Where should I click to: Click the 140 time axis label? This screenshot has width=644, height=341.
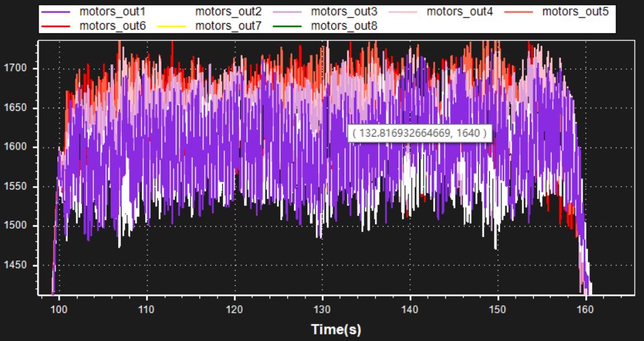(410, 309)
